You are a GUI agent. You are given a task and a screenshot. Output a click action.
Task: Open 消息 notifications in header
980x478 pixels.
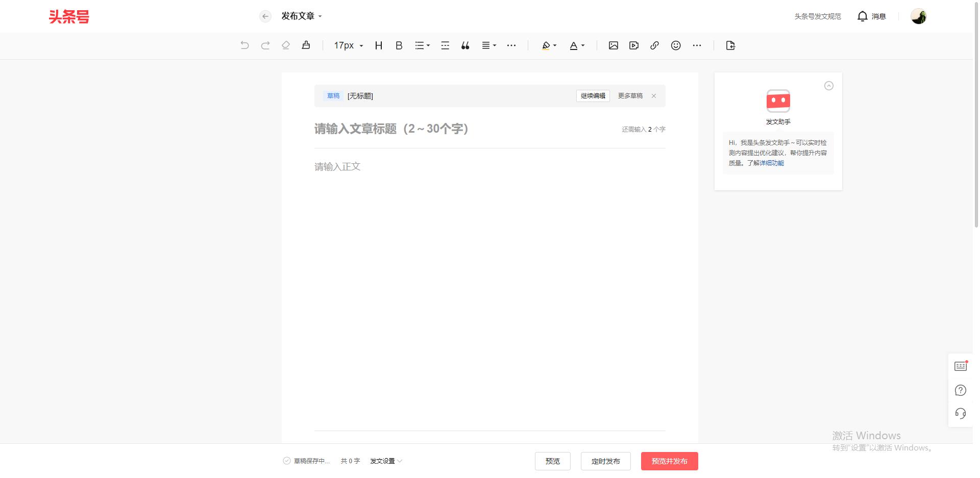[872, 16]
